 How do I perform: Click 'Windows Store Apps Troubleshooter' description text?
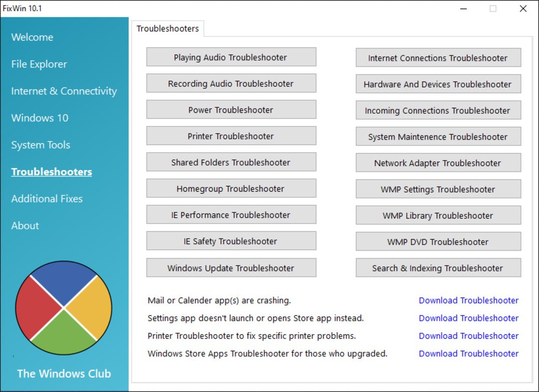pyautogui.click(x=268, y=353)
